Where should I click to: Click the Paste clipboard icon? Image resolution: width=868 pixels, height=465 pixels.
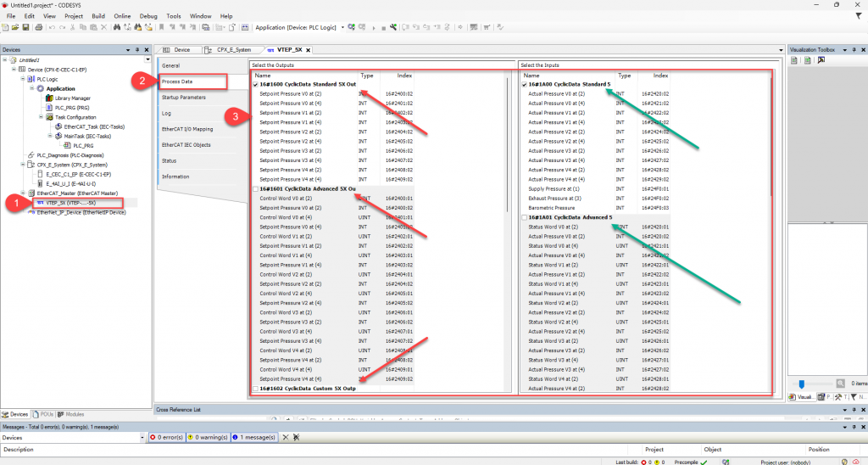click(93, 27)
